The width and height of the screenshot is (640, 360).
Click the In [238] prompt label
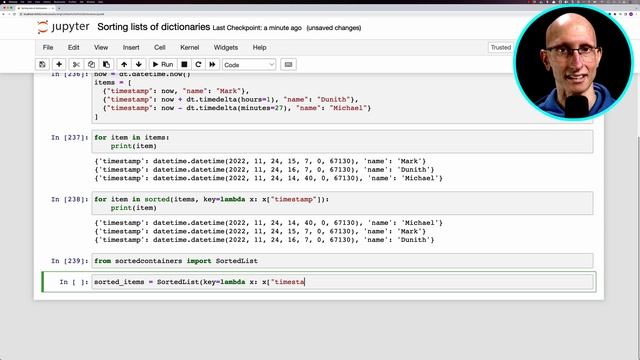(69, 199)
